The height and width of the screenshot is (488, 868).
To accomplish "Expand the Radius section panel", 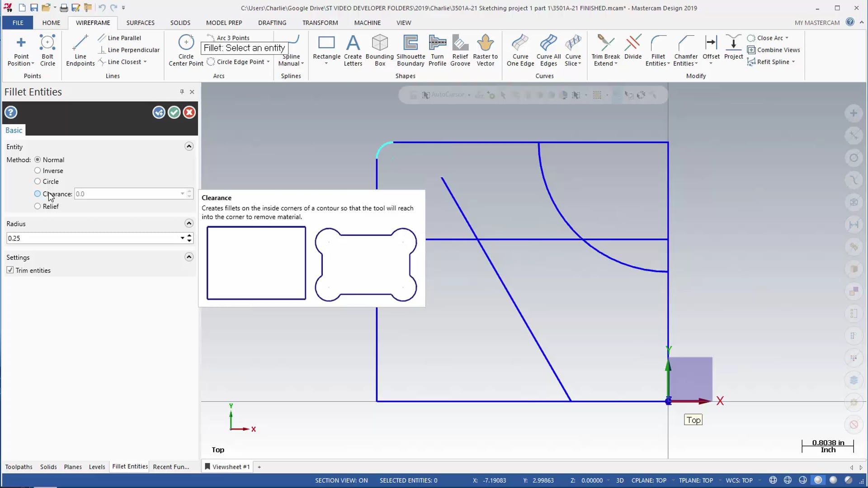I will (x=189, y=223).
